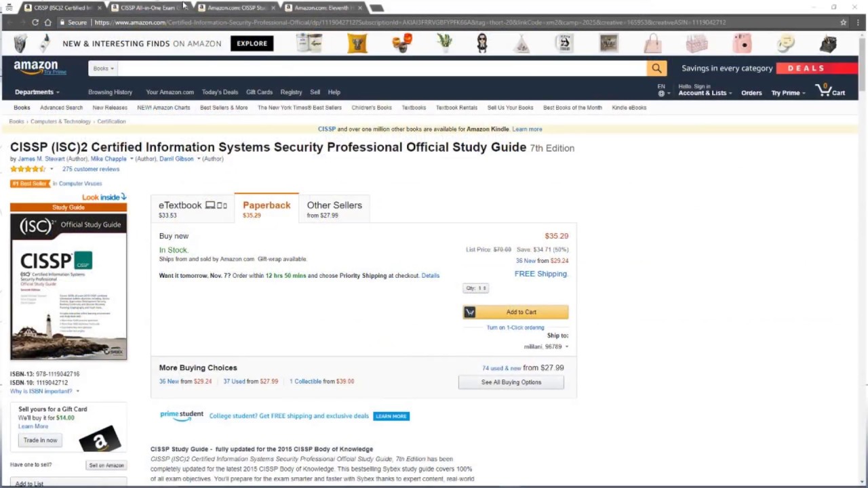Turn on 1-Click ordering

click(515, 327)
